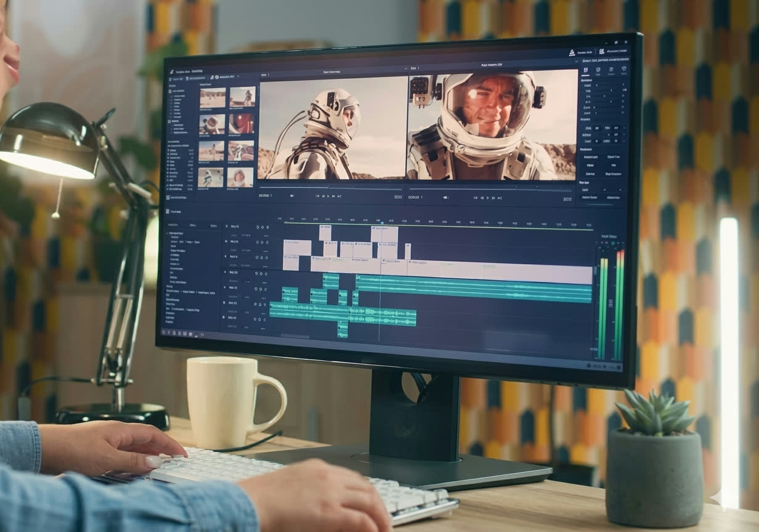Toggle the first round control on the third video track
759x532 pixels.
tap(257, 257)
